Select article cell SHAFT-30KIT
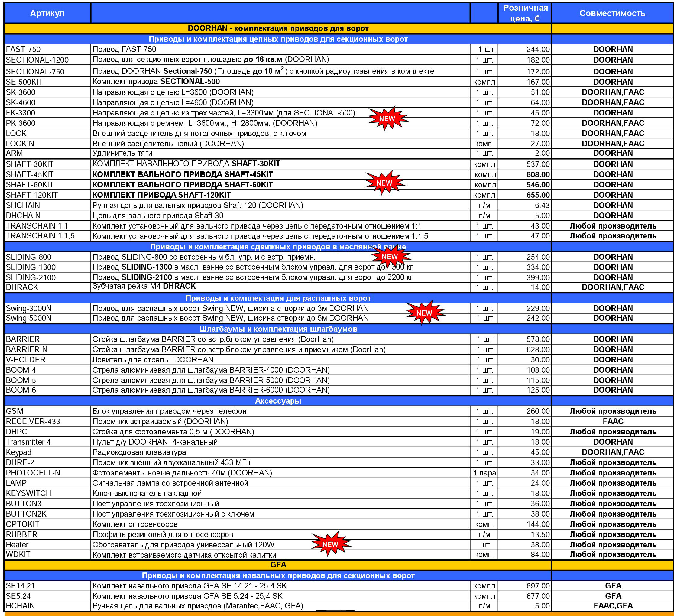The width and height of the screenshot is (674, 616). 47,164
